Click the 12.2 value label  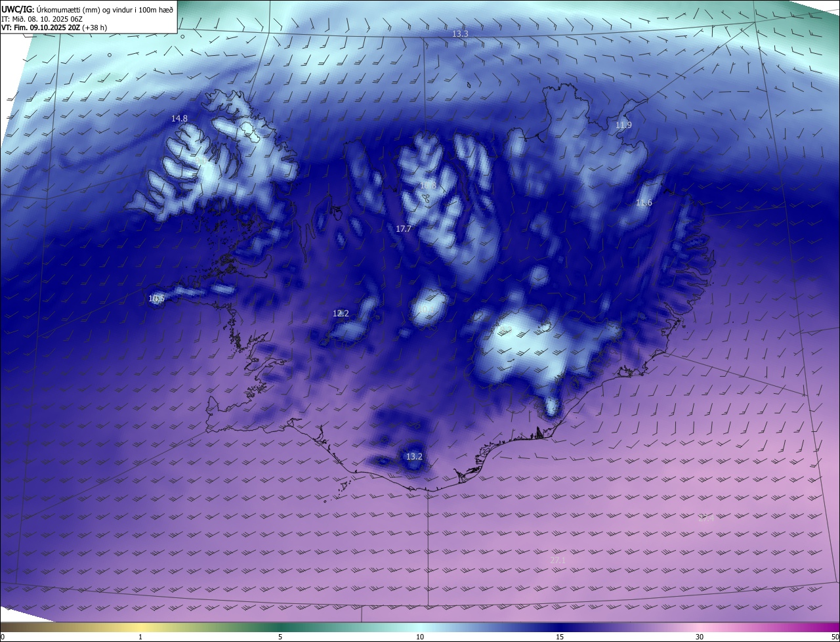(341, 314)
